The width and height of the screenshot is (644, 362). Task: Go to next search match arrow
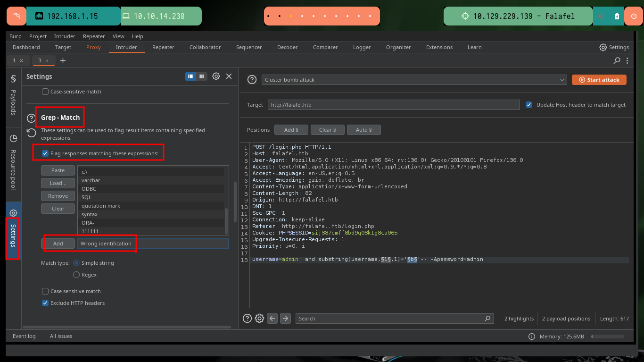click(x=285, y=319)
